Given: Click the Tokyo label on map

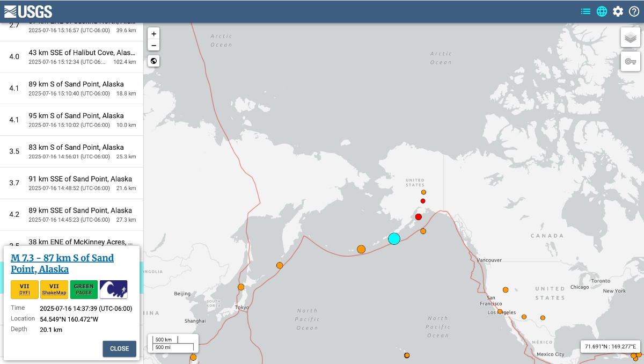Looking at the screenshot, I should coord(241,308).
